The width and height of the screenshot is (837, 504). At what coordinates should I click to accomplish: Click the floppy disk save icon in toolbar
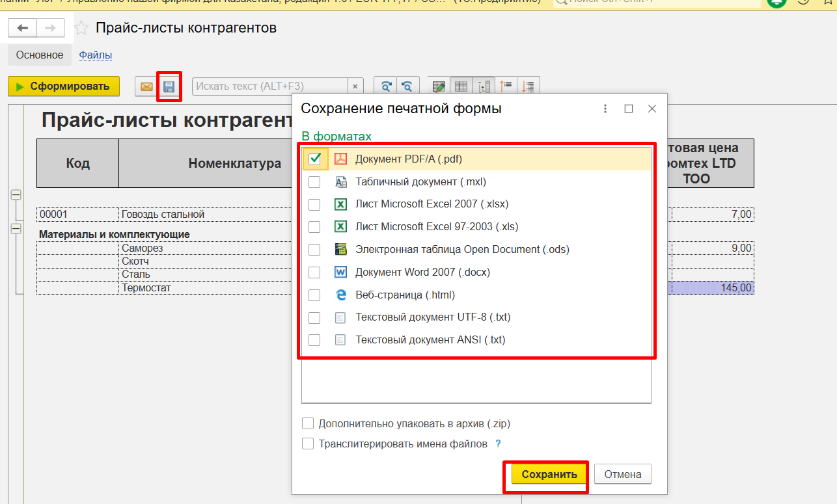tap(169, 86)
